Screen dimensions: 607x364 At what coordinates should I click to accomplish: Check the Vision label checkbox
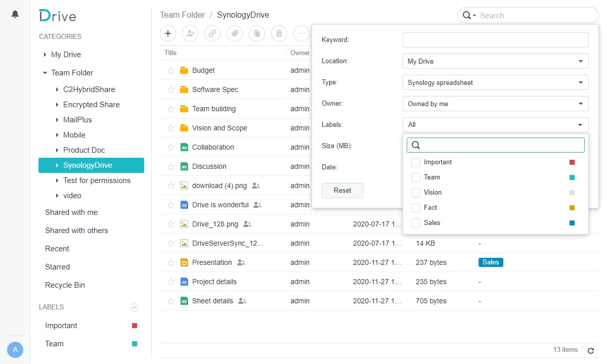416,193
